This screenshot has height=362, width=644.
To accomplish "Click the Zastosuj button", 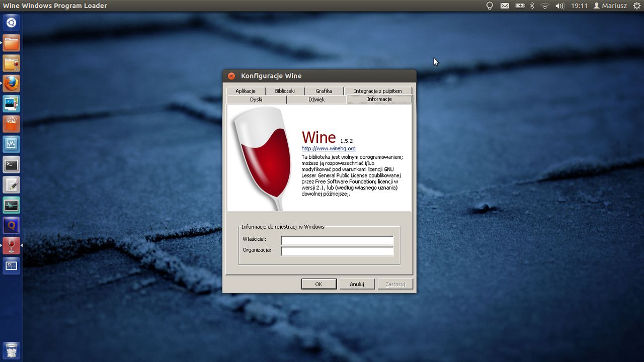I will coord(395,284).
